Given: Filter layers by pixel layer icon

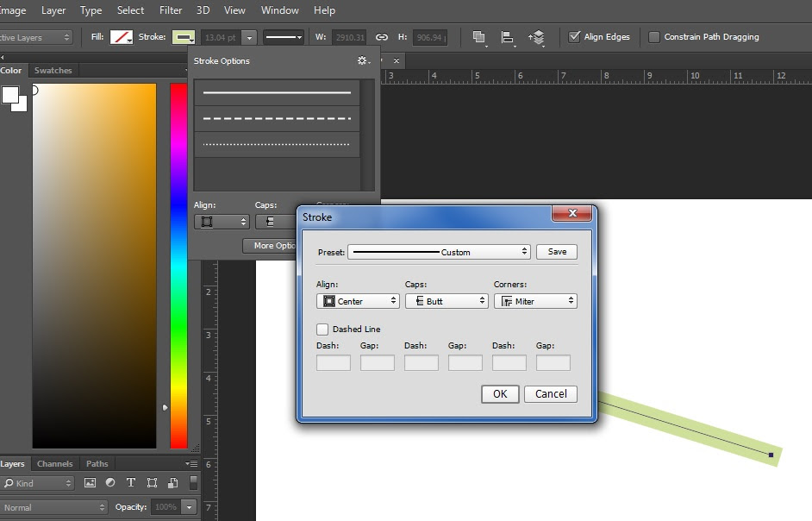Looking at the screenshot, I should pos(91,484).
